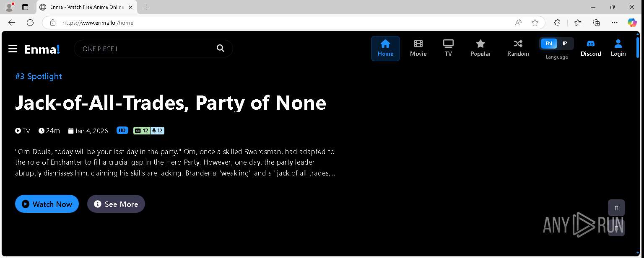Open the Jack-of-All-Trades, Party of None title
The height and width of the screenshot is (258, 644).
click(170, 103)
